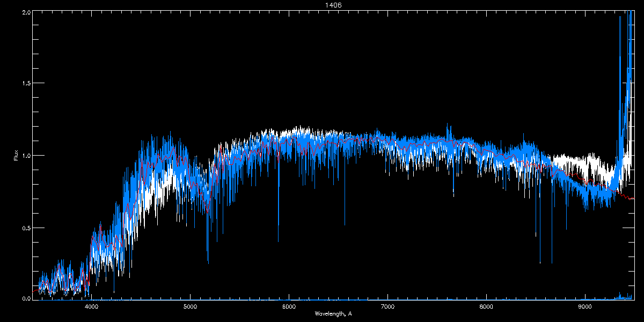The width and height of the screenshot is (644, 322).
Task: Click the 7000 wavelength tick label
Action: [387, 307]
